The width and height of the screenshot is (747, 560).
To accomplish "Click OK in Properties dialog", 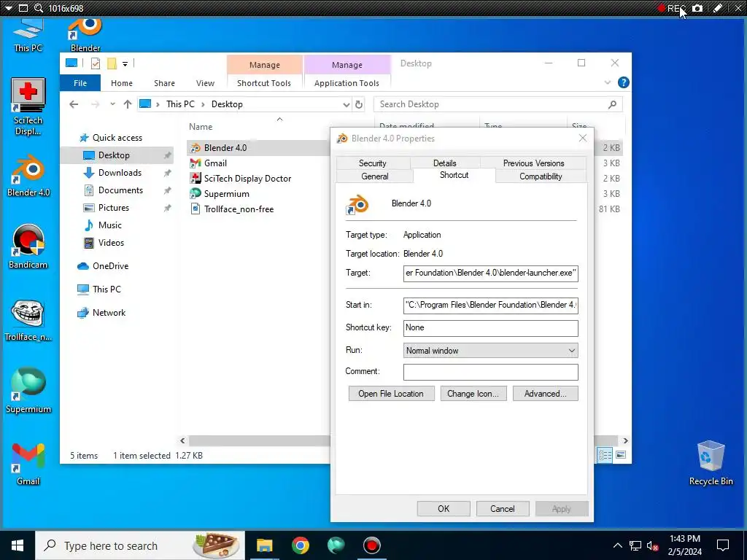I will (x=444, y=508).
